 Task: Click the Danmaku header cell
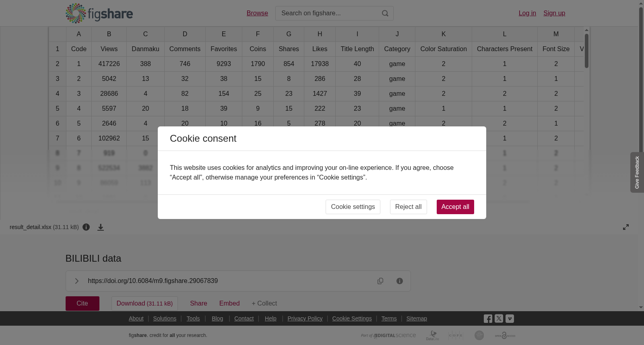point(145,49)
